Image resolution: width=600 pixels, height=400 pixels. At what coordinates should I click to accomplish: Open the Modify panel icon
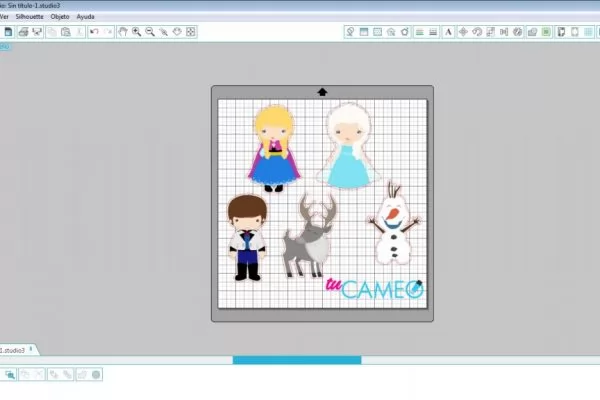click(x=518, y=32)
